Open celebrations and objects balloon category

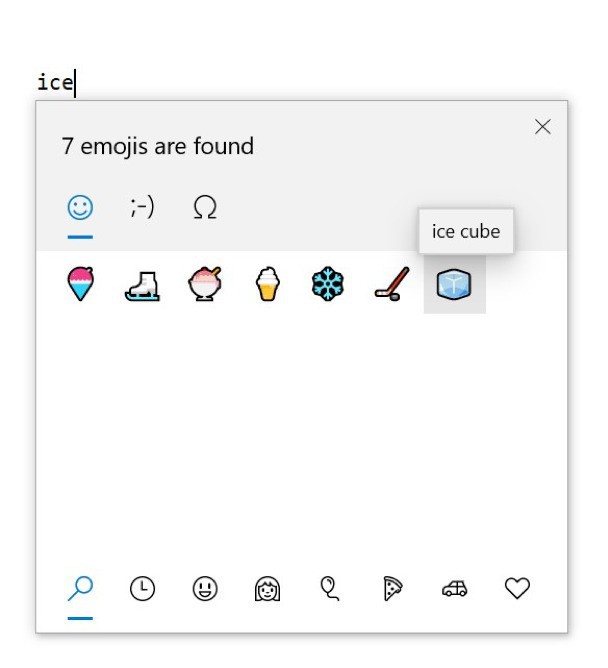pos(329,590)
